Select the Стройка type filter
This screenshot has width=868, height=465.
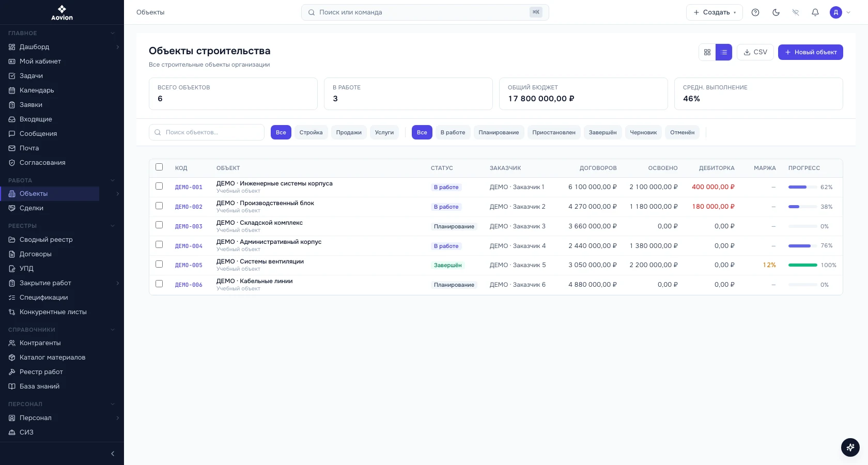311,132
